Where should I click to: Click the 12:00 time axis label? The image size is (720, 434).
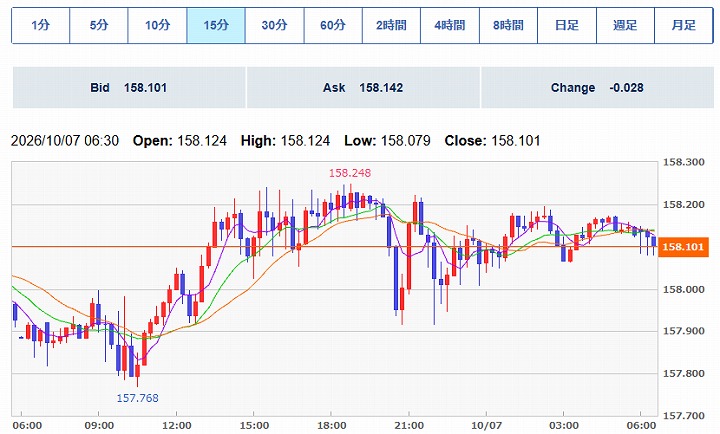177,426
